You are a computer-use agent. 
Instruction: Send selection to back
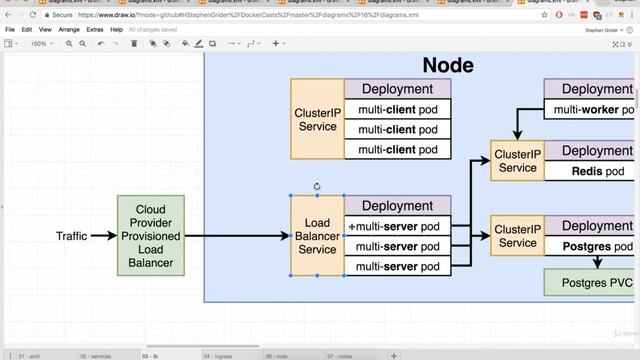click(x=167, y=43)
